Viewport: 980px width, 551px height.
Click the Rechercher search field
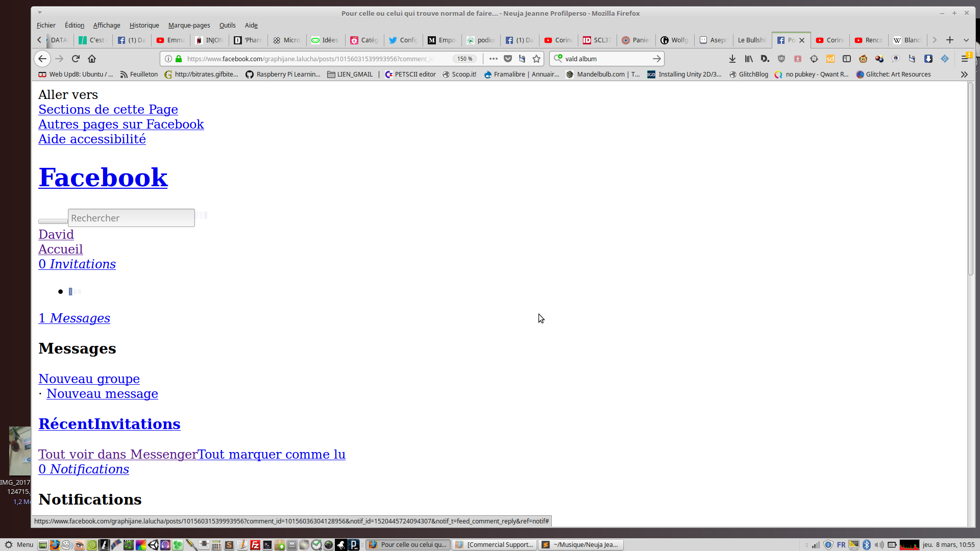pyautogui.click(x=131, y=218)
